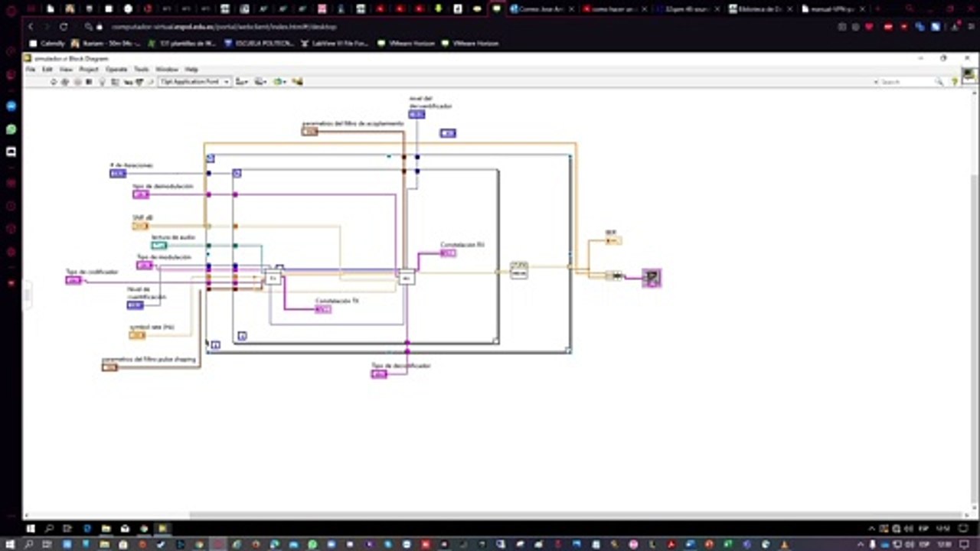Viewport: 980px width, 551px height.
Task: Select the 'Tipo de modulación' terminal
Action: click(x=145, y=266)
